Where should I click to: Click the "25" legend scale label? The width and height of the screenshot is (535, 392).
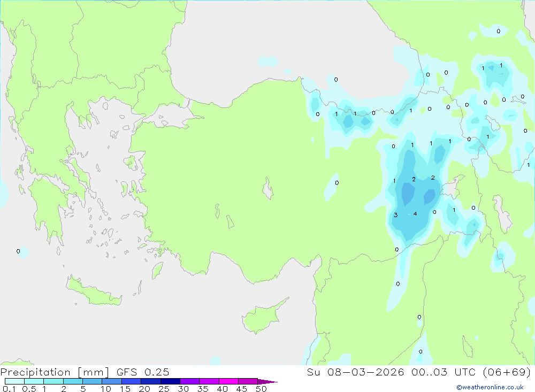(164, 389)
